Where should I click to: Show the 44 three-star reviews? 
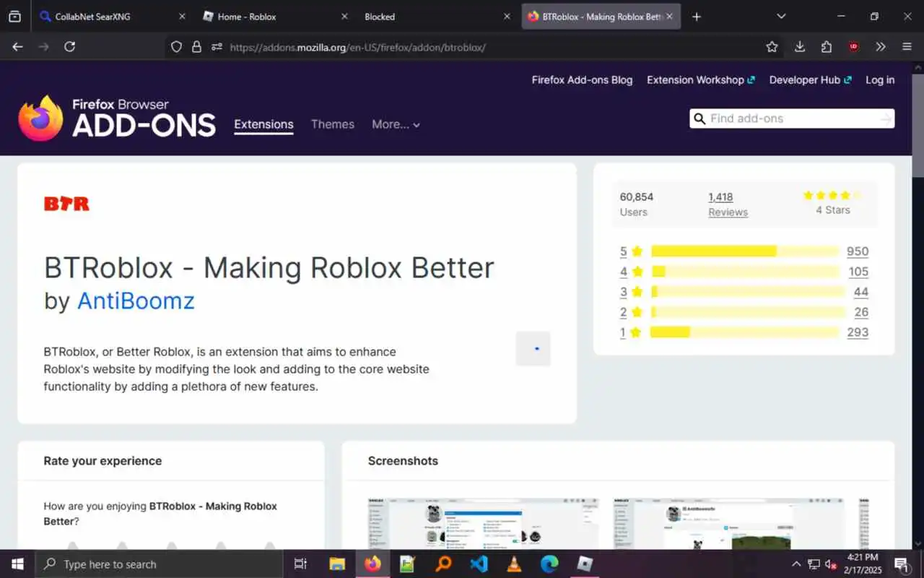pos(860,292)
